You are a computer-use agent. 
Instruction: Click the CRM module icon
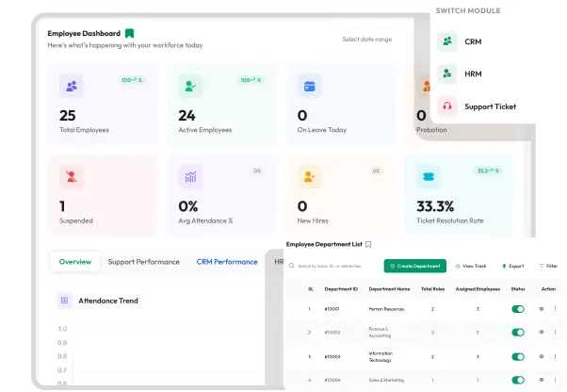point(447,41)
